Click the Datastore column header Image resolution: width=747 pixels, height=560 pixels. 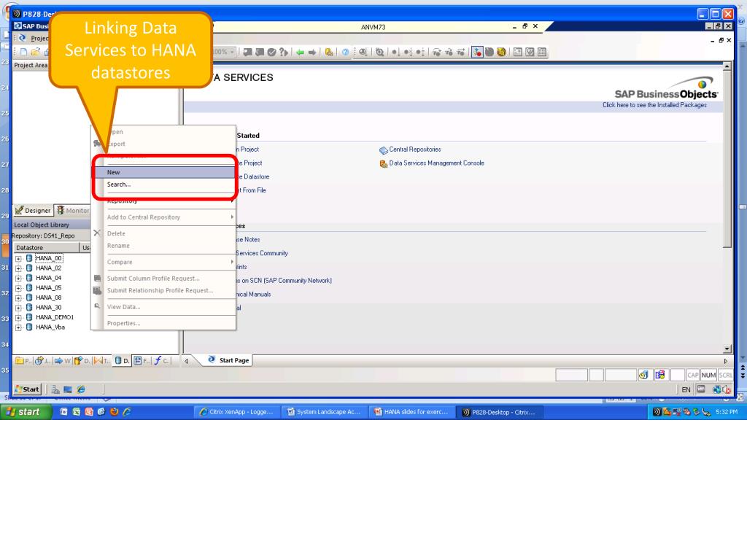(x=46, y=248)
